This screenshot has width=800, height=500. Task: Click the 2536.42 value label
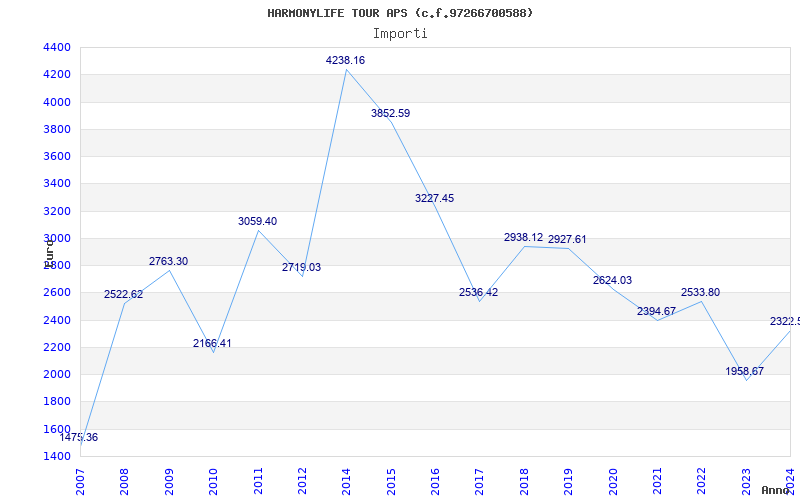(x=479, y=292)
